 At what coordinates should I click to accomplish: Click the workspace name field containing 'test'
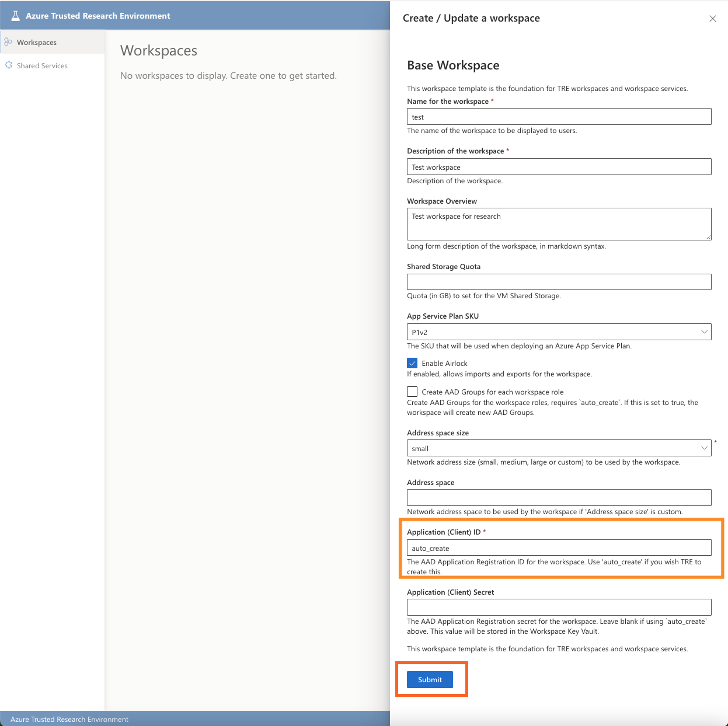coord(559,116)
